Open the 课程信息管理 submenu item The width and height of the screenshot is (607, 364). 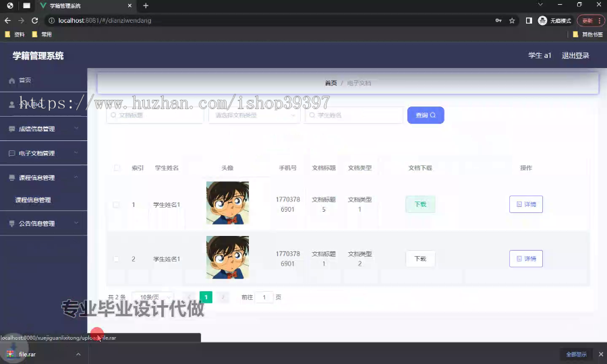click(x=43, y=200)
